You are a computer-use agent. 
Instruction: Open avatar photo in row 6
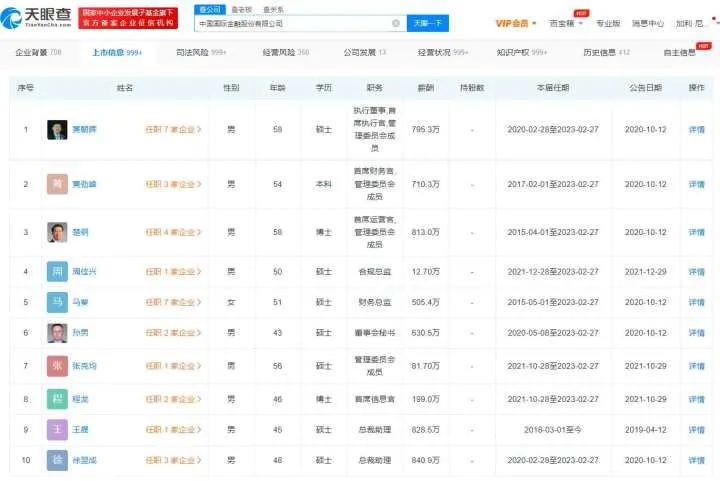(x=57, y=333)
